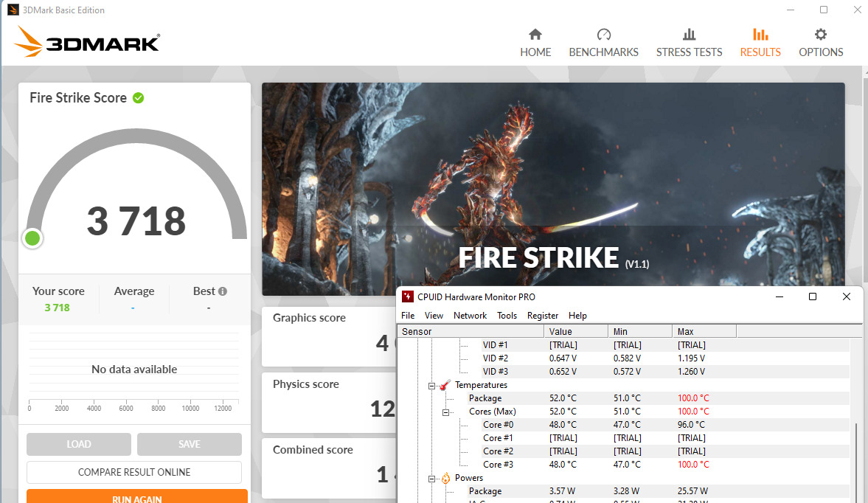Screen dimensions: 868x503
Task: Click the info icon next to Best
Action: [x=223, y=291]
